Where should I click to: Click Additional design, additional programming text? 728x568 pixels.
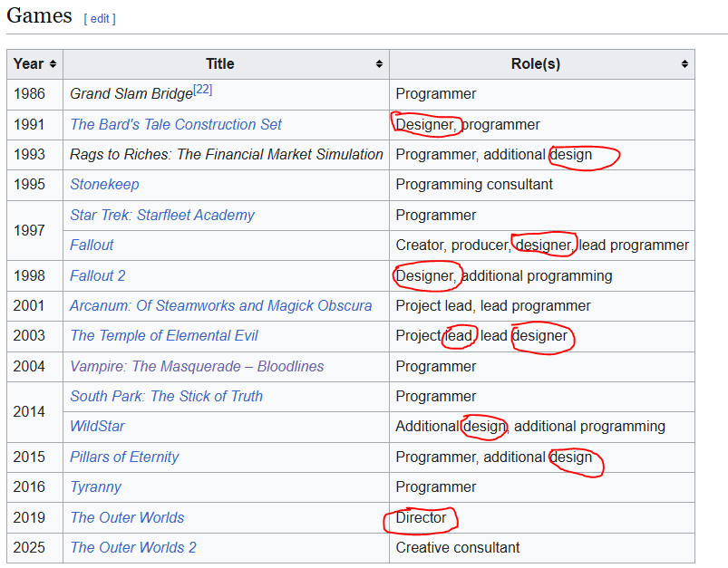tap(530, 426)
